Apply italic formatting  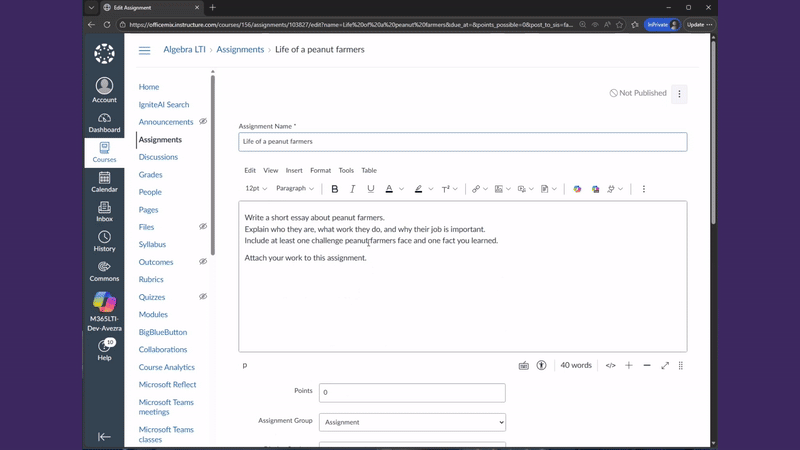click(352, 189)
